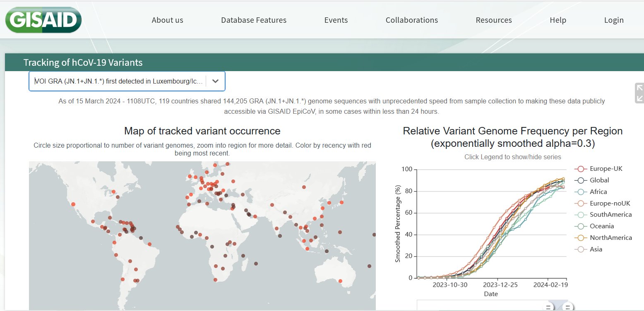Open the Events menu
The width and height of the screenshot is (644, 311).
(336, 20)
